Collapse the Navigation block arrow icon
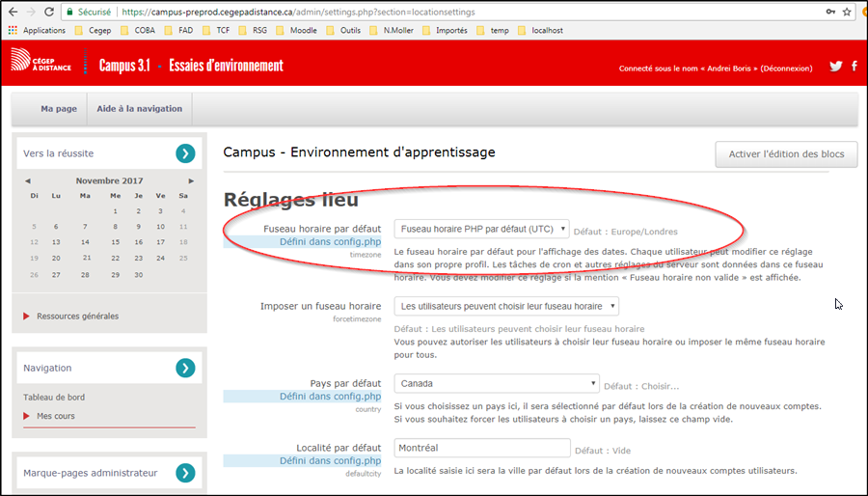The image size is (868, 496). (x=185, y=368)
